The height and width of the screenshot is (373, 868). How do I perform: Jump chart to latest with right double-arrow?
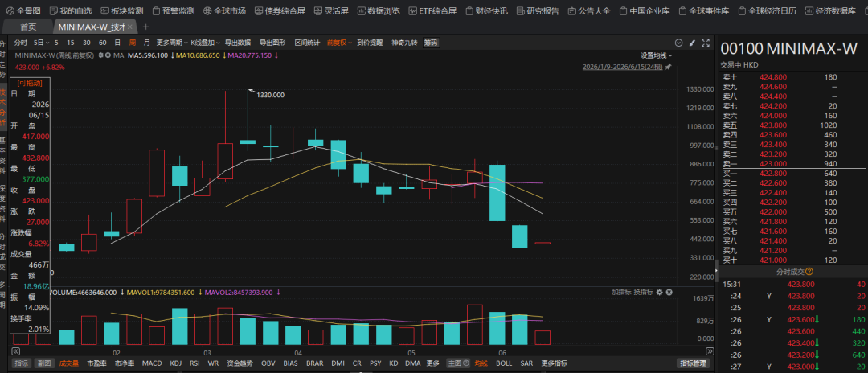coord(710,351)
